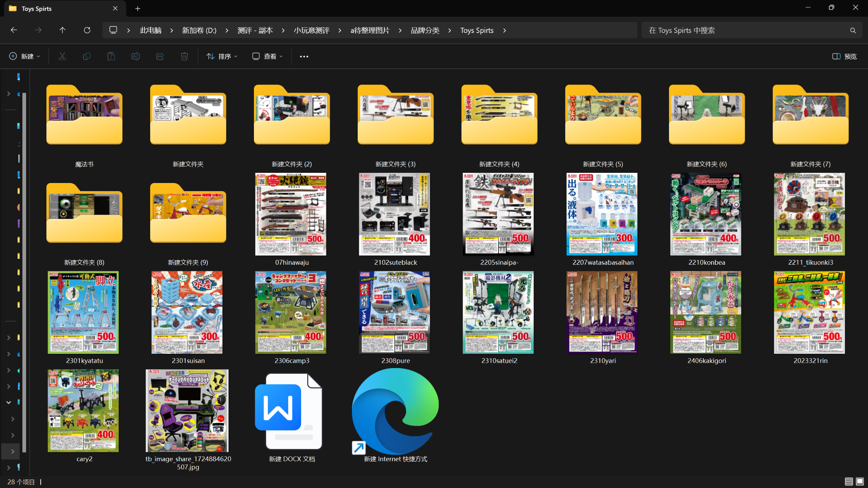
Task: Refresh the current folder view
Action: 87,30
